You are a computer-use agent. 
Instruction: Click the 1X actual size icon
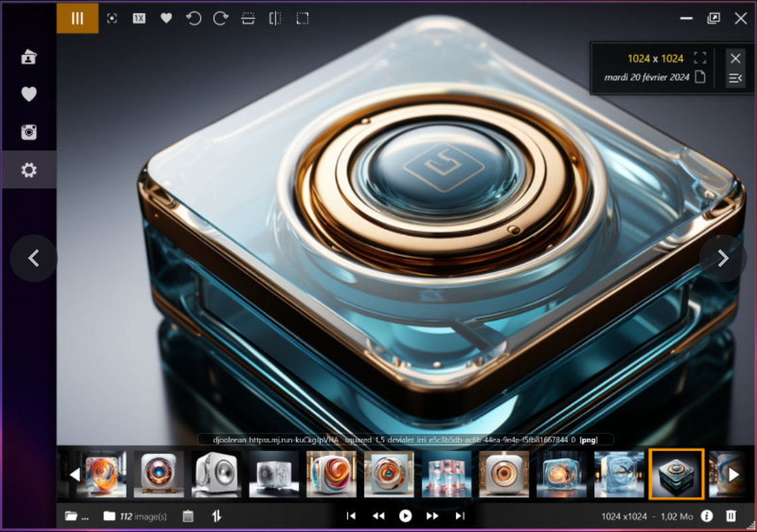point(139,19)
